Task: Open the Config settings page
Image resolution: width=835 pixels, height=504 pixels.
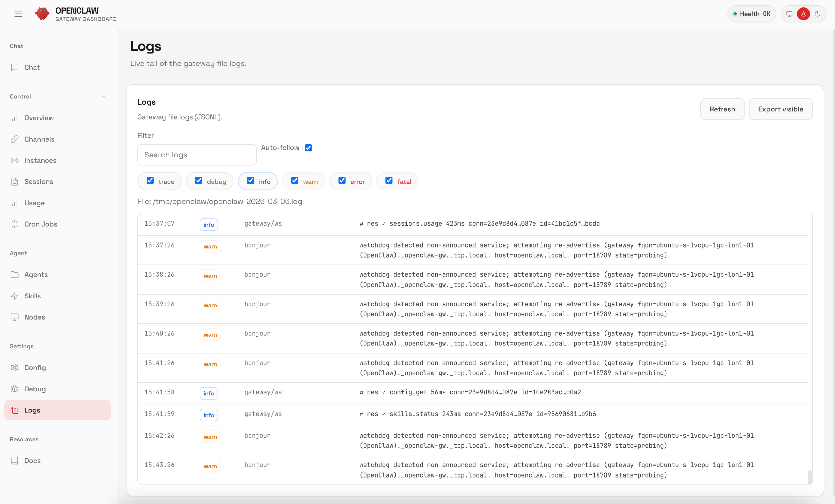Action: pos(35,368)
